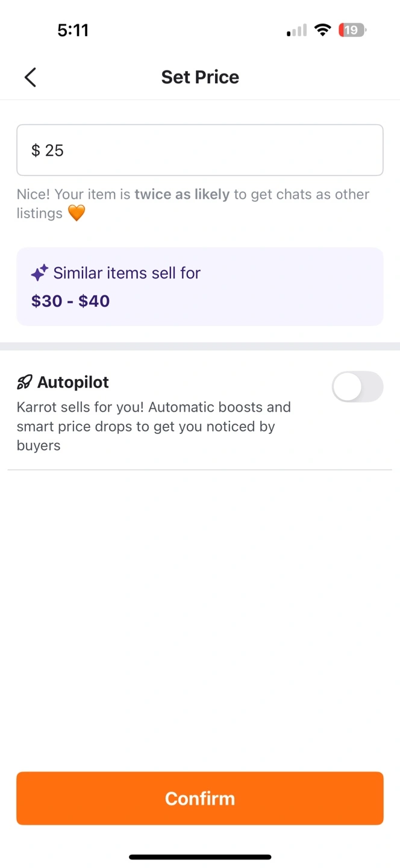The height and width of the screenshot is (868, 400).
Task: Click the price input field showing 25
Action: click(x=200, y=150)
